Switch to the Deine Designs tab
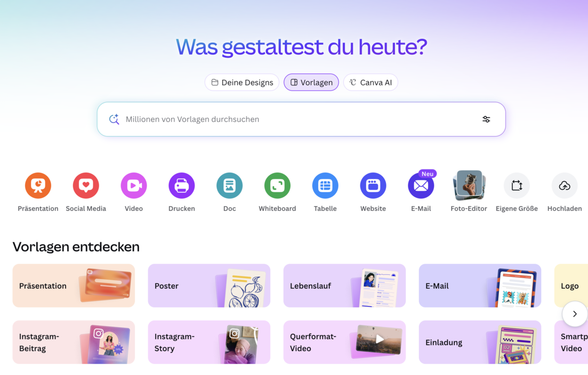Viewport: 588px width, 375px height. [x=242, y=83]
